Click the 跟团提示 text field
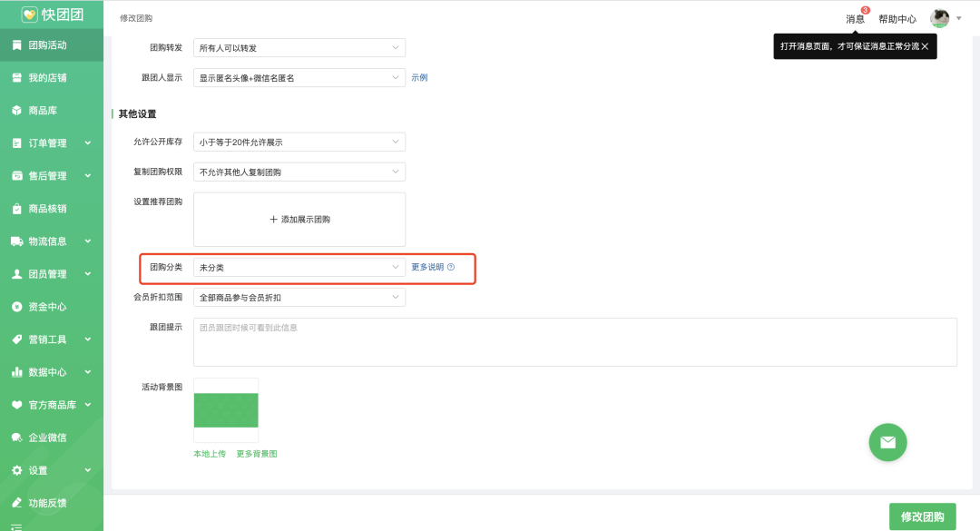The height and width of the screenshot is (531, 980). click(575, 342)
